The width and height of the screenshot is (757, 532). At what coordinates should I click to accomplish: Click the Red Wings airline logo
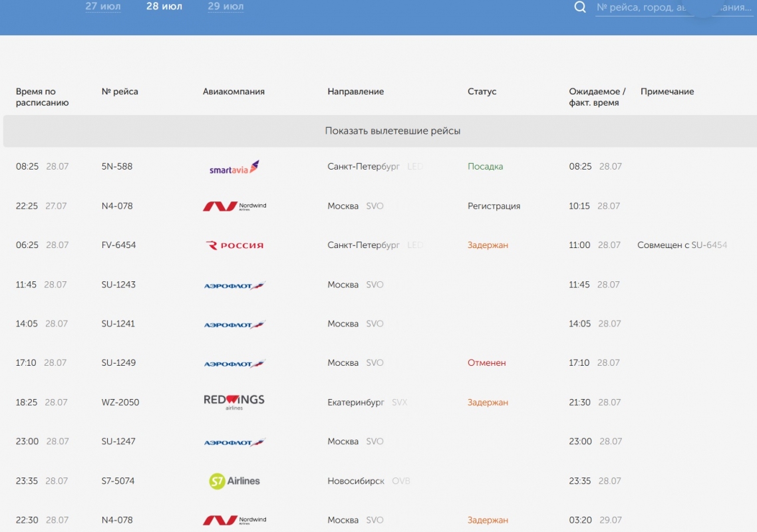tap(234, 402)
